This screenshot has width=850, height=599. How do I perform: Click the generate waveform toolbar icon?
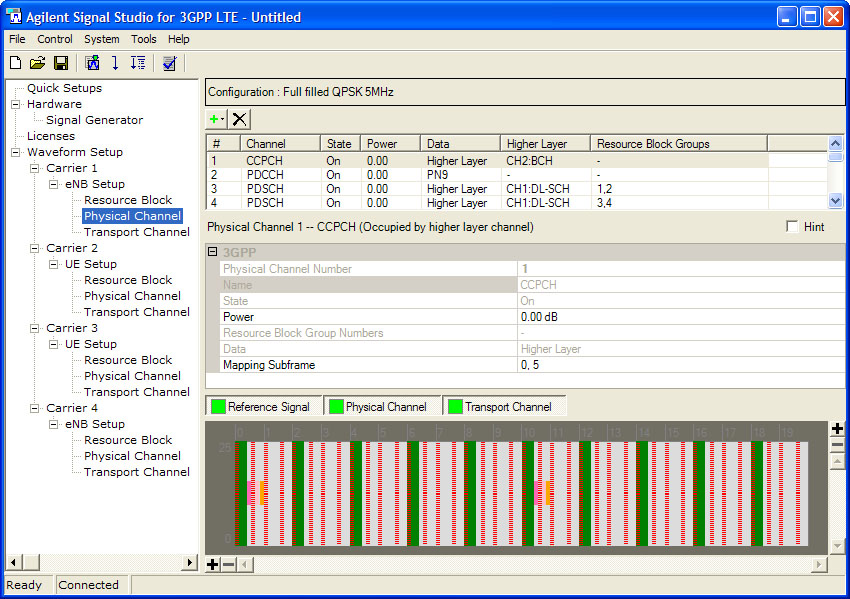(93, 63)
